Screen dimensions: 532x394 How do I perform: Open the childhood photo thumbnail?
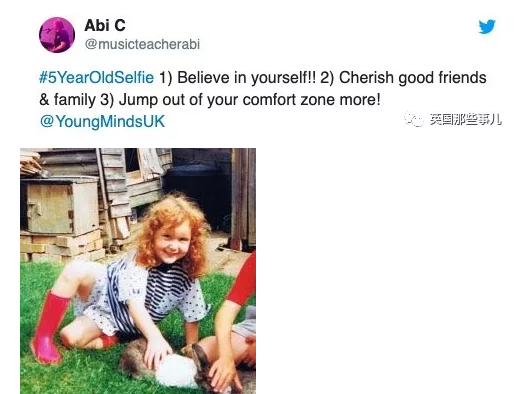(x=138, y=271)
